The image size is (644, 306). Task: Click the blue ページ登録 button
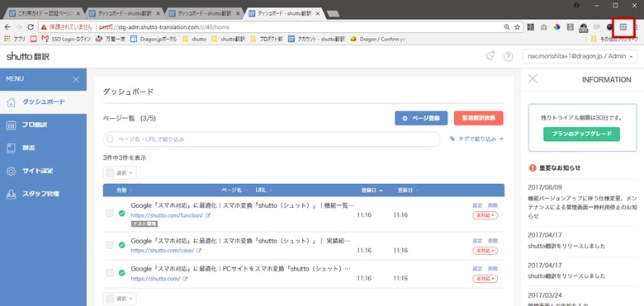pos(421,118)
